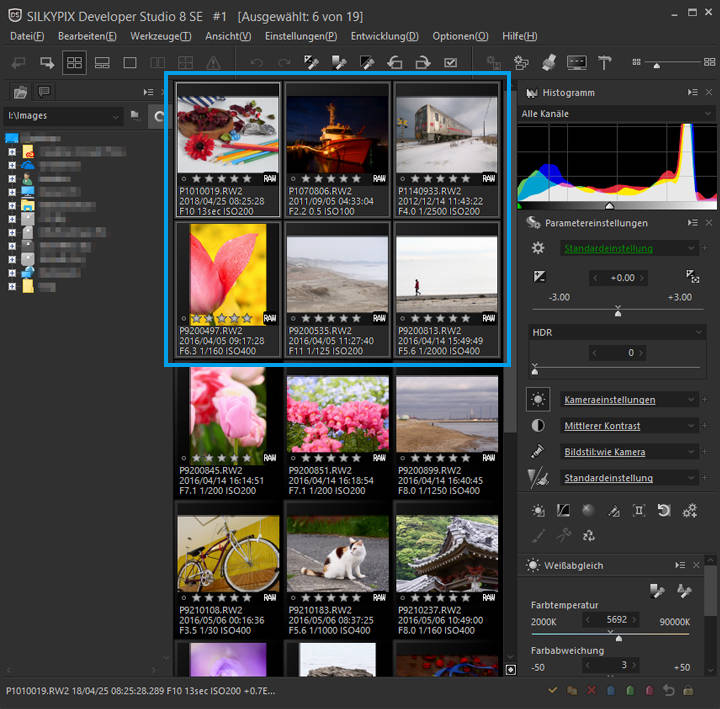Switch to thumbnail grid view mode
720x709 pixels.
point(74,62)
